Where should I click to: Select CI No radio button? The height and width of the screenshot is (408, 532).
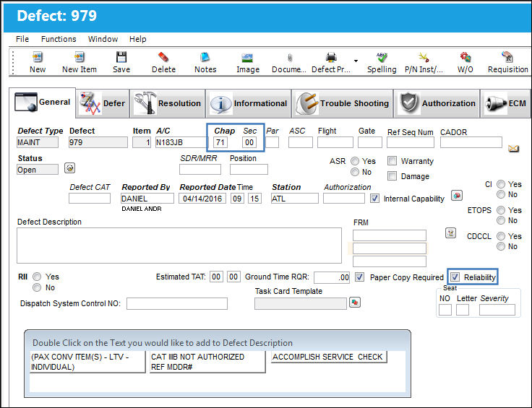pyautogui.click(x=501, y=194)
